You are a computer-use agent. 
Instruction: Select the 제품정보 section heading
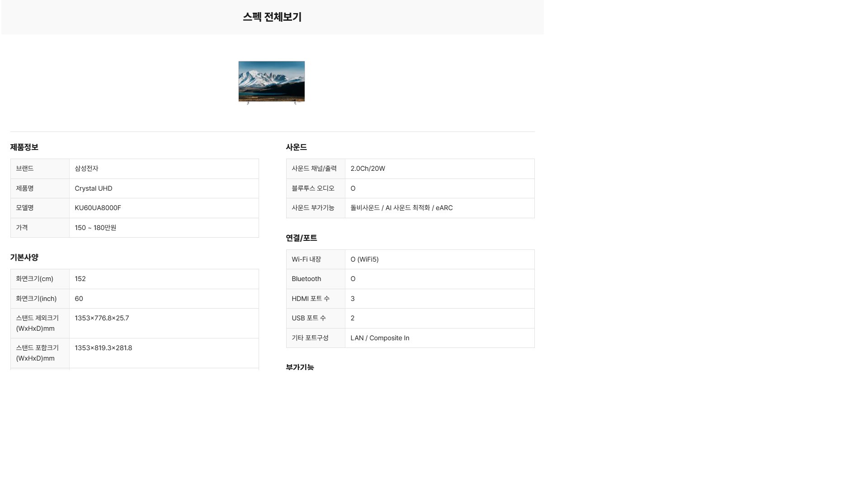[x=24, y=147]
